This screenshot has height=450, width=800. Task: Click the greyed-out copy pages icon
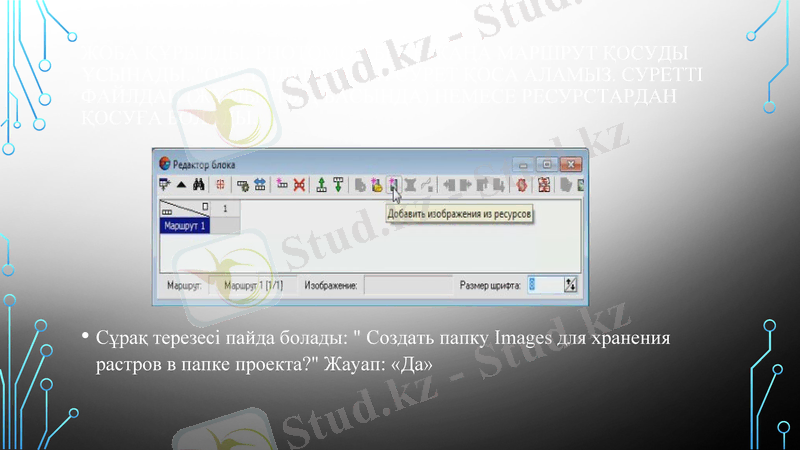[360, 185]
